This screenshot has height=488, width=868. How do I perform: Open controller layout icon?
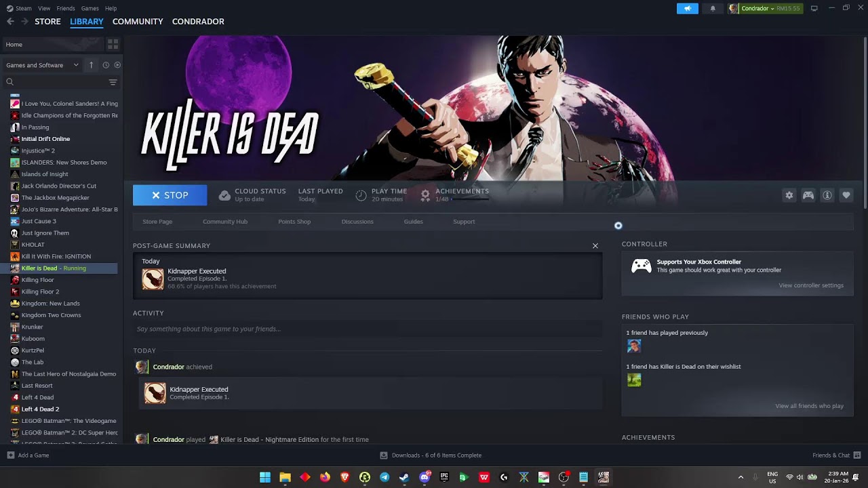[x=808, y=195]
